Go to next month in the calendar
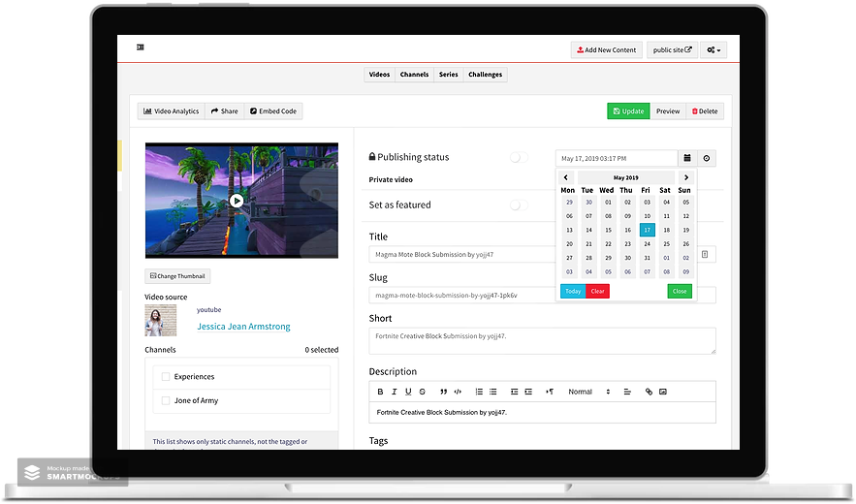 pos(686,177)
